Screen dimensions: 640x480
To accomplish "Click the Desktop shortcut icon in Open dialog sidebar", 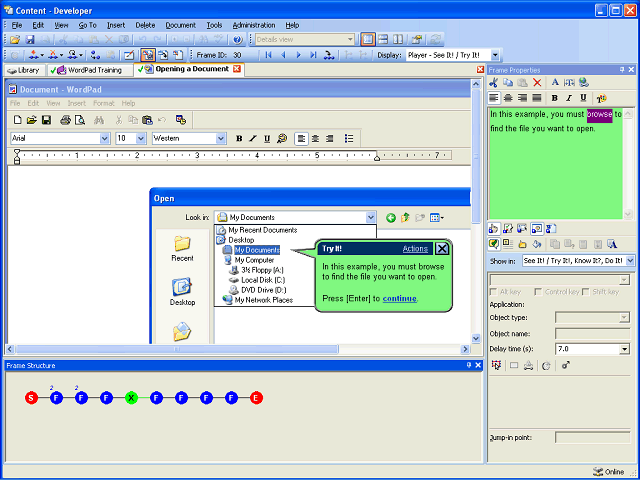I will click(182, 287).
